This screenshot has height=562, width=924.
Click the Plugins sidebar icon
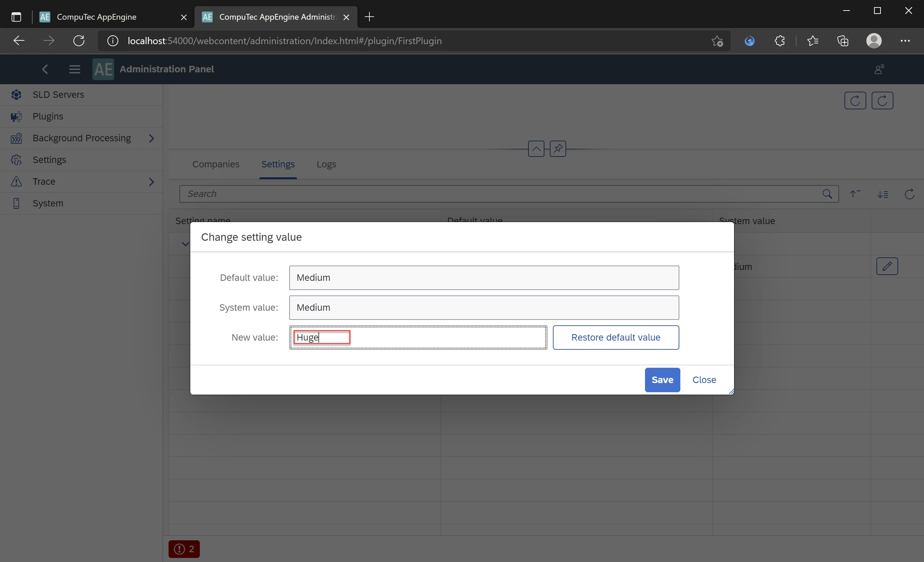coord(16,115)
